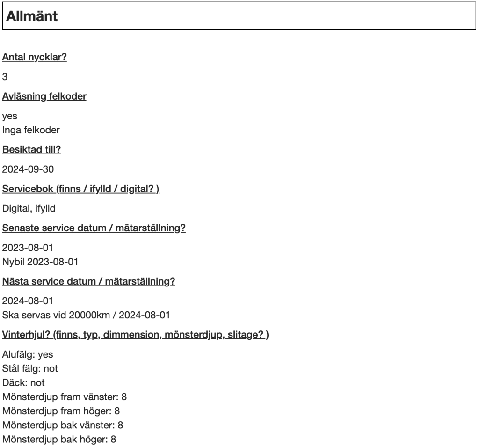Screen dimensions: 479x448
Task: Click the "Stål fälg: not" entry
Action: tap(30, 369)
